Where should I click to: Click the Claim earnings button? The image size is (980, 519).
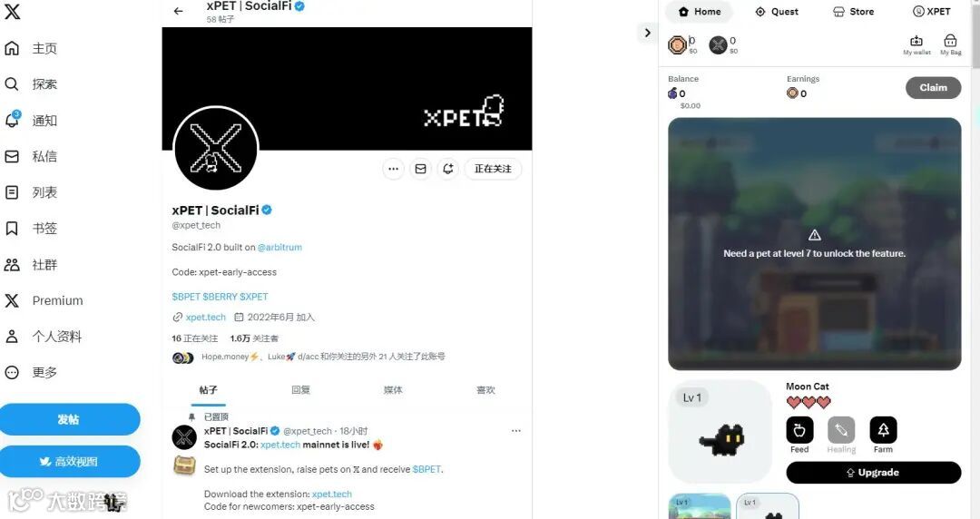pyautogui.click(x=933, y=87)
